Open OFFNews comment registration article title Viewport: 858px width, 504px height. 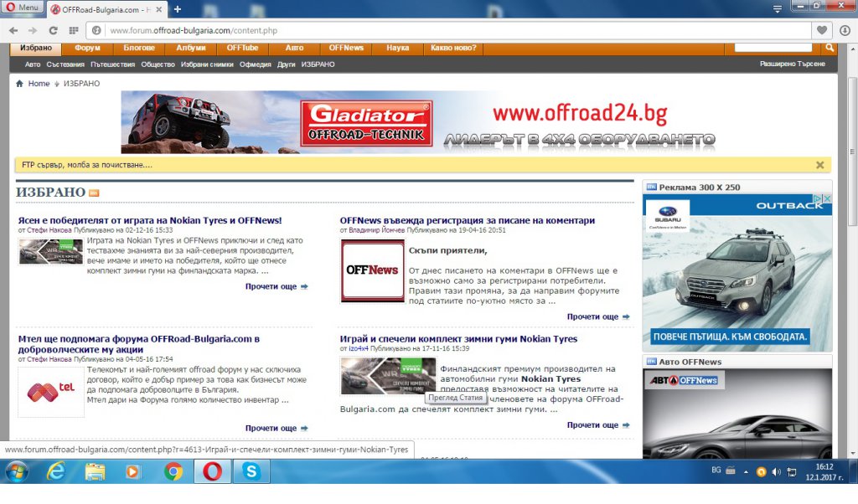(468, 220)
